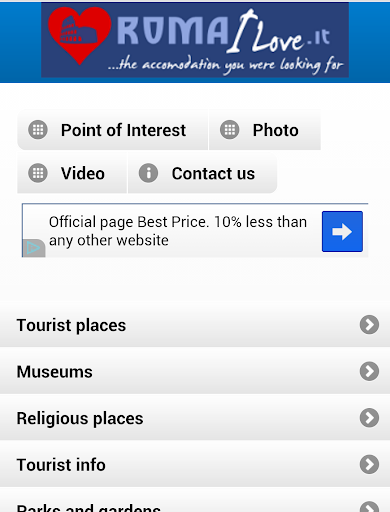
Task: Click the AdChoices triangle icon
Action: point(34,248)
